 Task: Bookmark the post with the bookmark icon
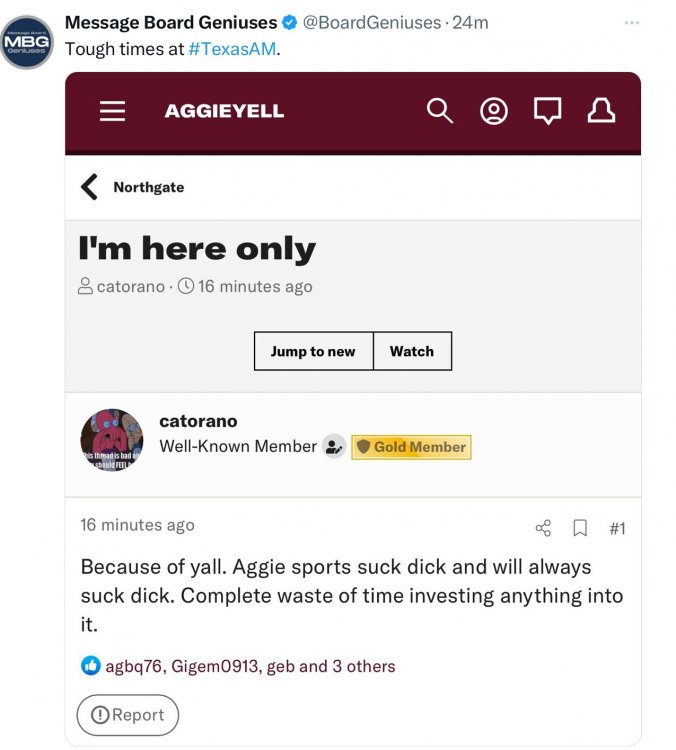580,528
